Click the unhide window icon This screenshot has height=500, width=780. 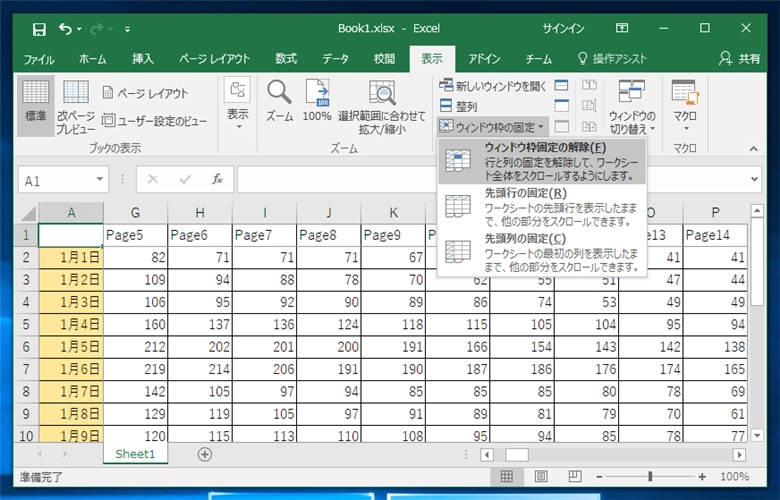(x=562, y=126)
